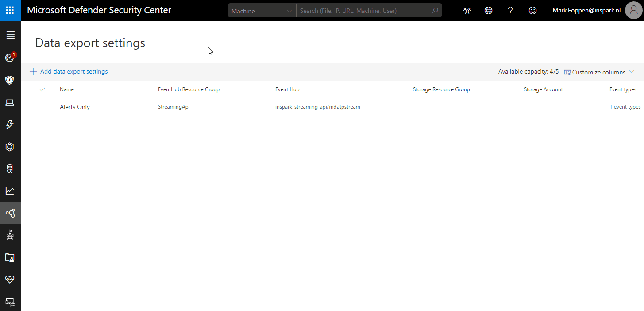Open the globe icon in the header

(x=489, y=11)
